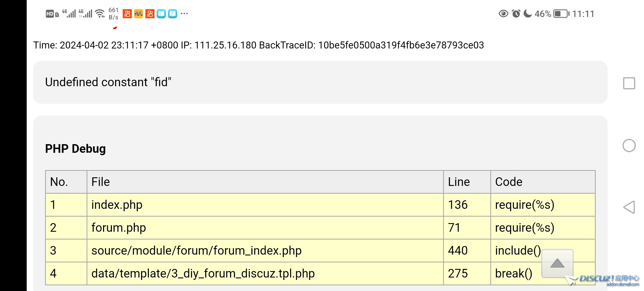Tap the Undefined constant "fid" message box
644x291 pixels.
(320, 82)
